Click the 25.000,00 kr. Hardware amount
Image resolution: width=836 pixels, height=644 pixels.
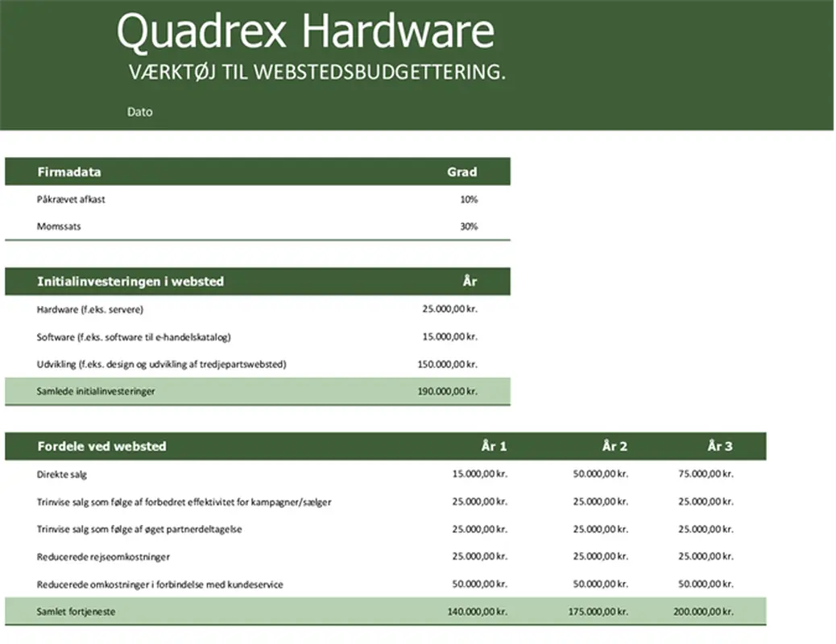[x=450, y=308]
